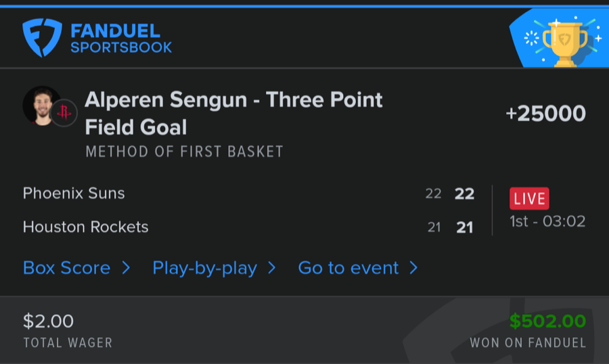Open the Box Score link
This screenshot has height=364, width=609.
(66, 268)
